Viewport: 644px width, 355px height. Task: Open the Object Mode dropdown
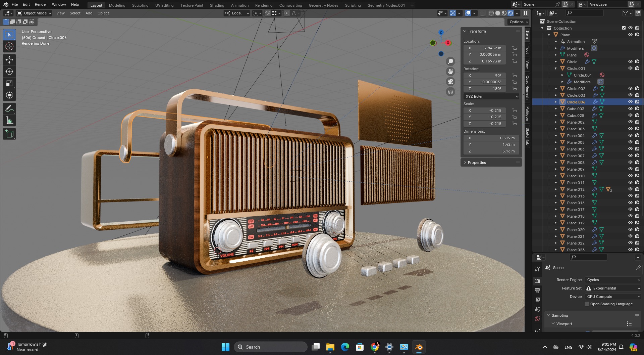coord(34,13)
